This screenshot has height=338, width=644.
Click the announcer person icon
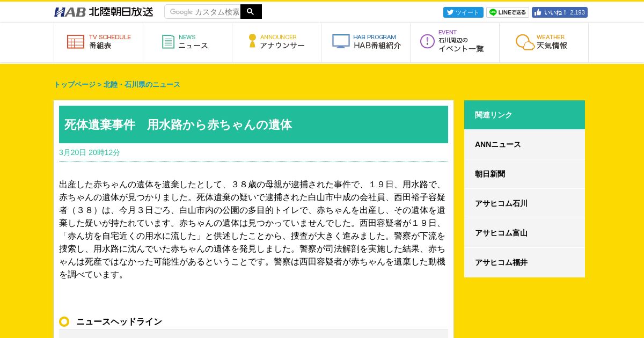point(252,41)
